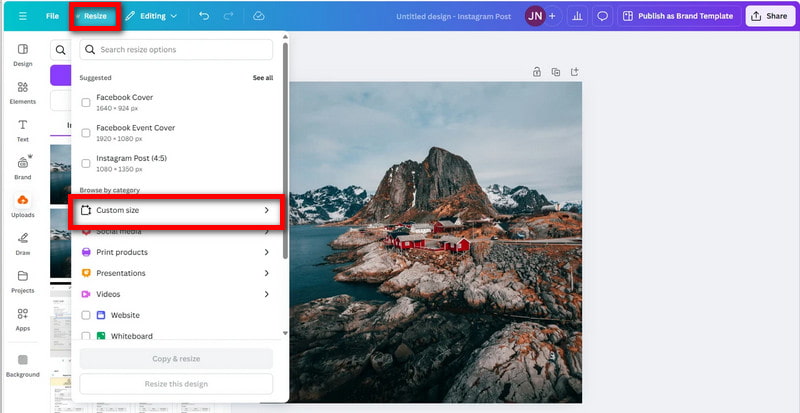Check the Facebook Event Cover checkbox
The width and height of the screenshot is (800, 413).
[86, 132]
